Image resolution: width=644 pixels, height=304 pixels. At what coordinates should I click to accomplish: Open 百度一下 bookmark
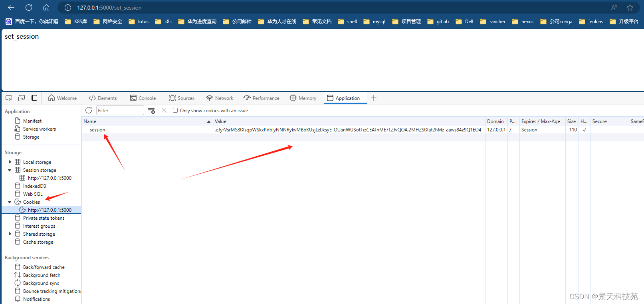[32, 21]
